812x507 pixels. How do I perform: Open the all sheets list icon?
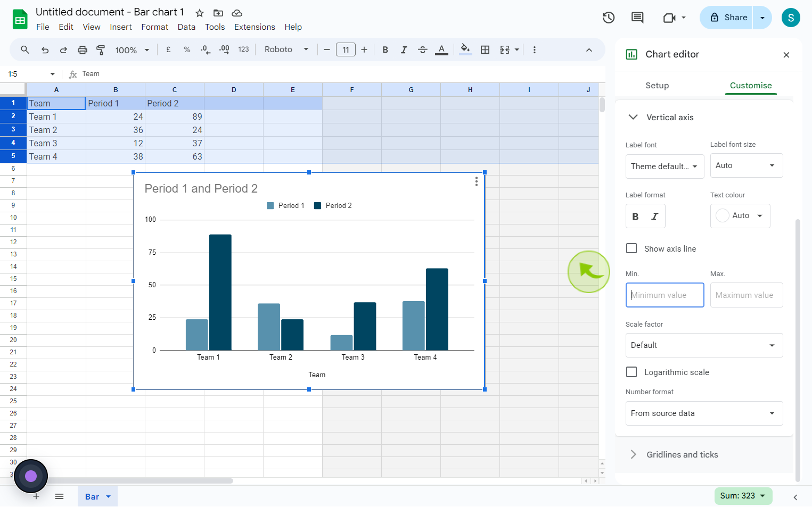(x=59, y=496)
